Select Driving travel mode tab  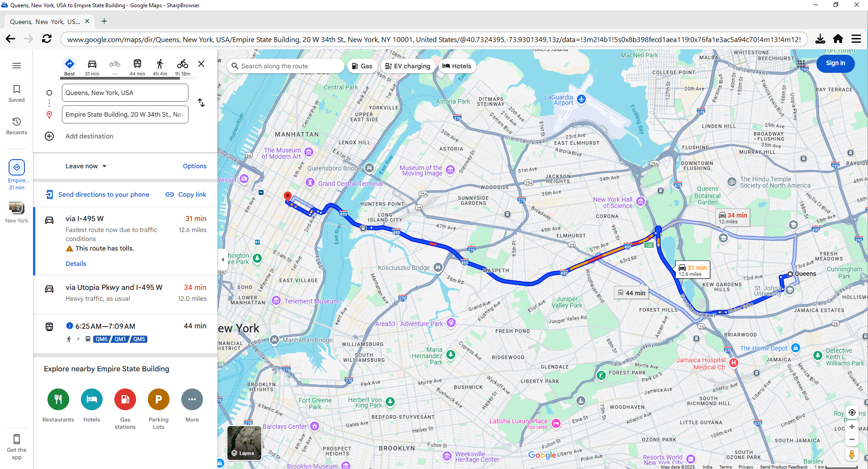(x=92, y=67)
